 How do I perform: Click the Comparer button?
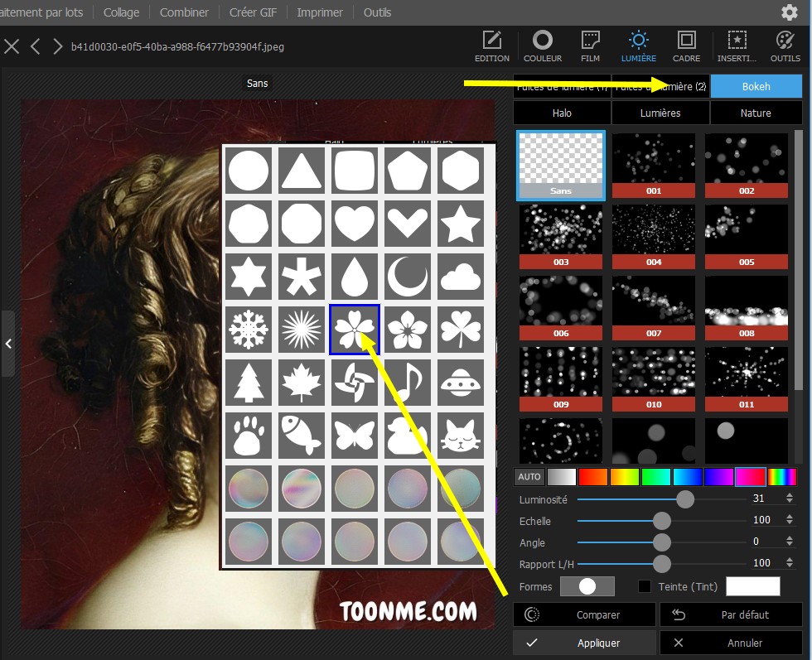tap(585, 615)
